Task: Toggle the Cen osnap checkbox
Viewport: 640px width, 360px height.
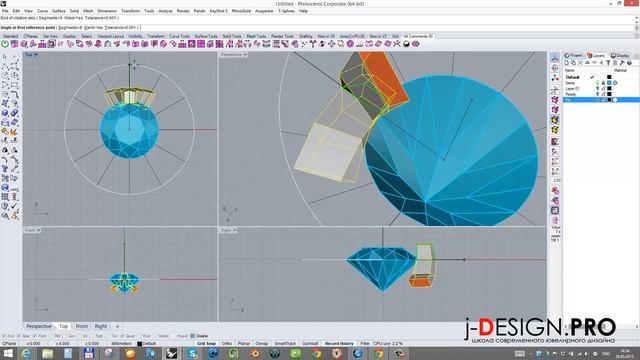Action: (x=65, y=336)
